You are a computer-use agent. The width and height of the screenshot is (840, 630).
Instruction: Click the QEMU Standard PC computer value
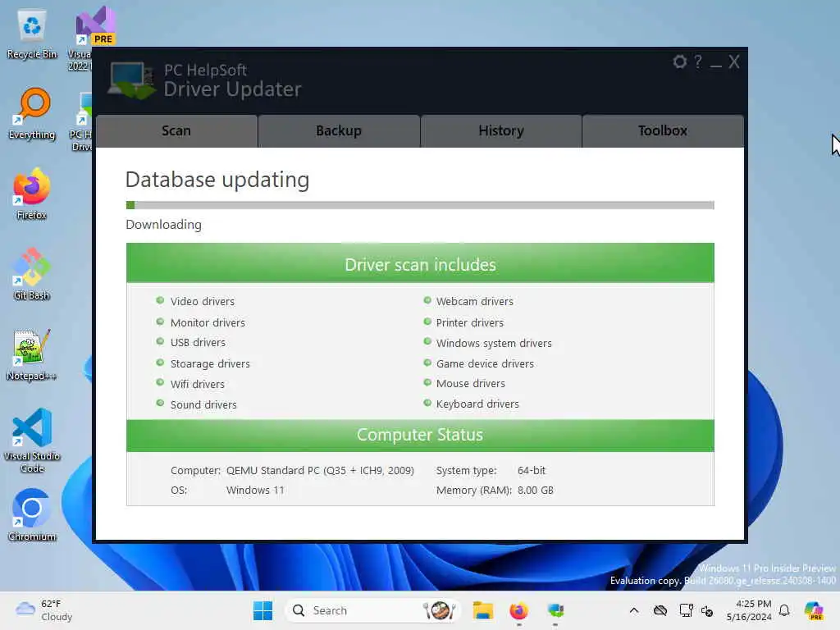pyautogui.click(x=320, y=470)
